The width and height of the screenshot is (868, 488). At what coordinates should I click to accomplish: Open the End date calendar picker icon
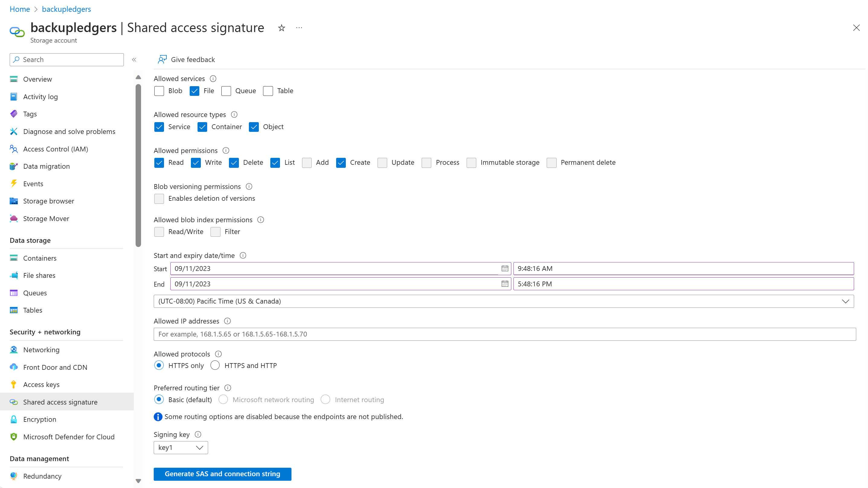coord(504,284)
